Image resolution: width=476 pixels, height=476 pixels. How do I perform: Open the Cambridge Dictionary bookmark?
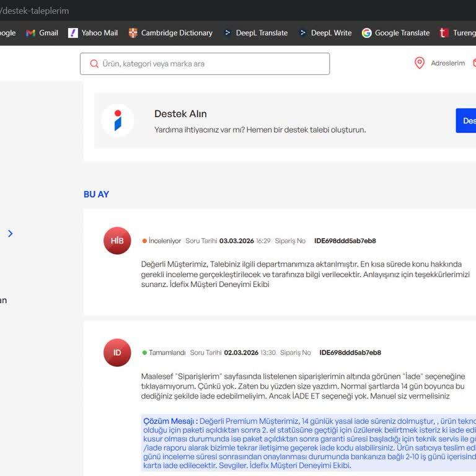[170, 33]
